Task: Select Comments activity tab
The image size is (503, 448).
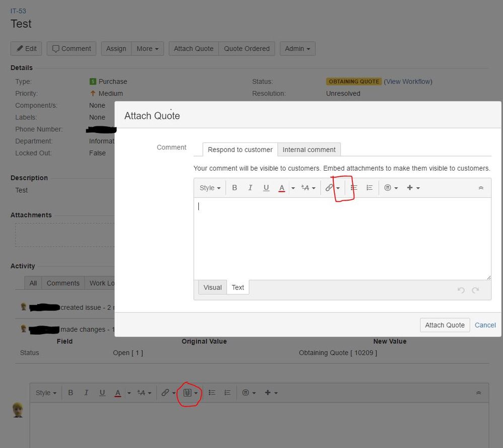Action: (x=63, y=283)
